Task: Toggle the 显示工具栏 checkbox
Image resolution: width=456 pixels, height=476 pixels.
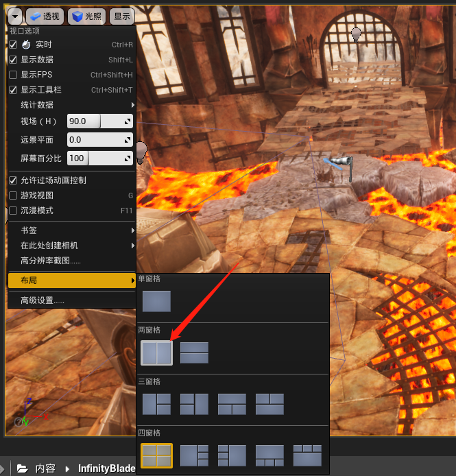Action: pos(13,90)
